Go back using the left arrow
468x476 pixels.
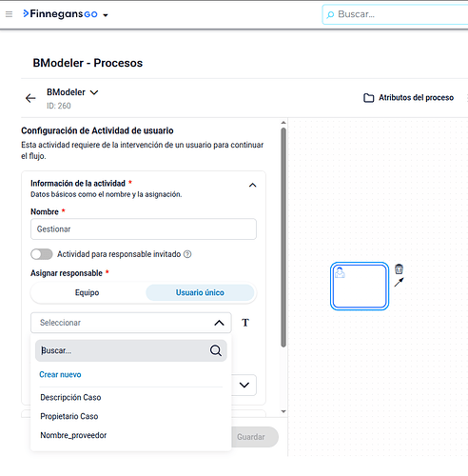pos(30,98)
